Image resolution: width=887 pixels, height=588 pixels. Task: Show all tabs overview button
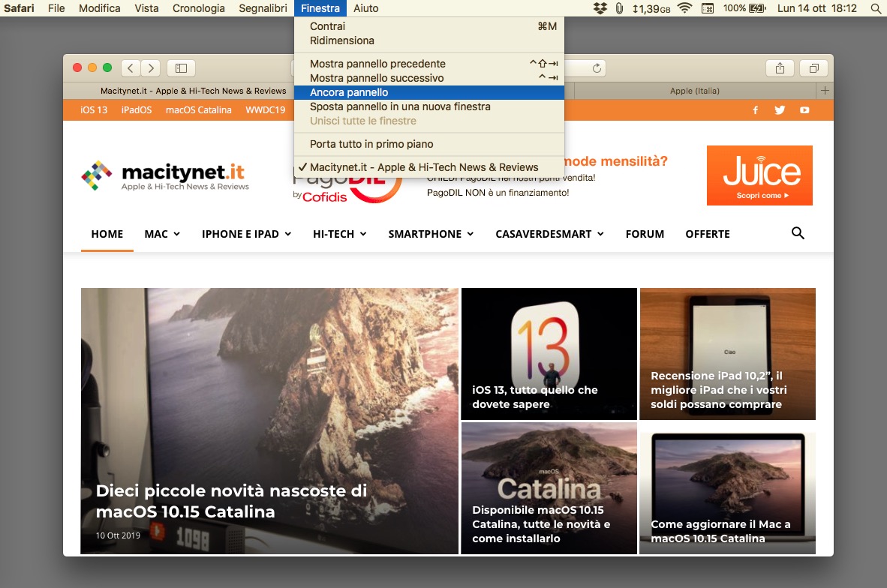coord(814,68)
